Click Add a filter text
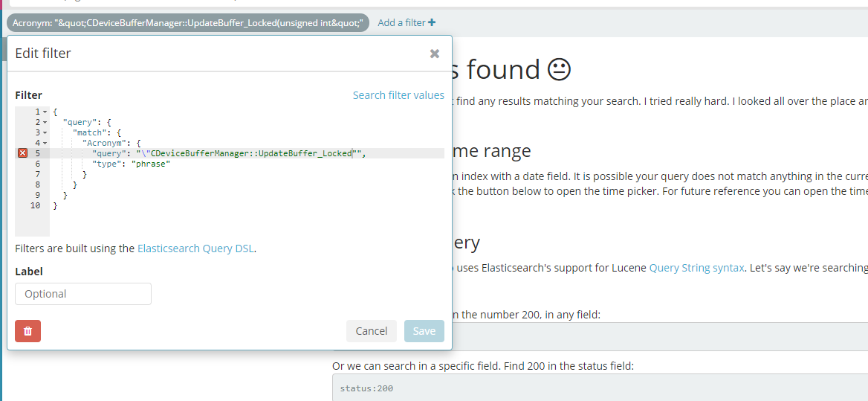 point(401,22)
